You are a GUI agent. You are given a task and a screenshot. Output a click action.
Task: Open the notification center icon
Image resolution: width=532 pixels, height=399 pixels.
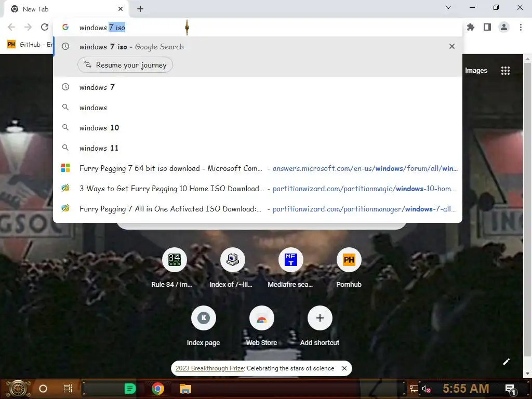coord(511,389)
